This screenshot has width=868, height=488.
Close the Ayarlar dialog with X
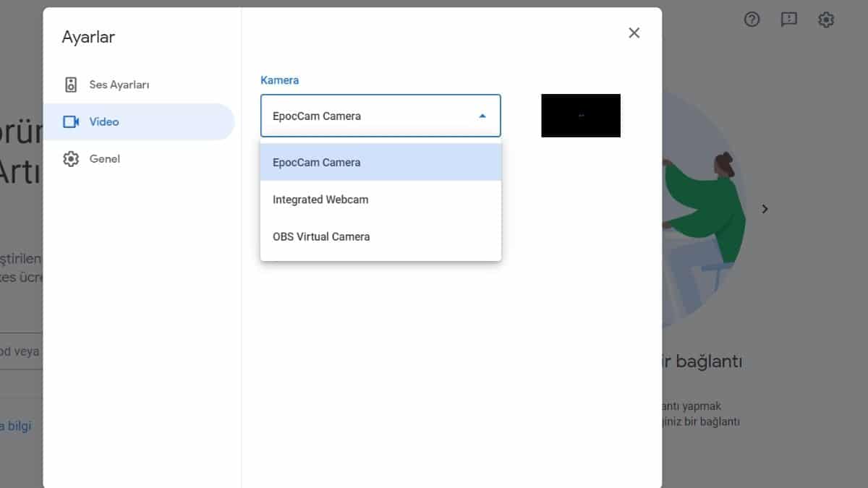(x=634, y=33)
